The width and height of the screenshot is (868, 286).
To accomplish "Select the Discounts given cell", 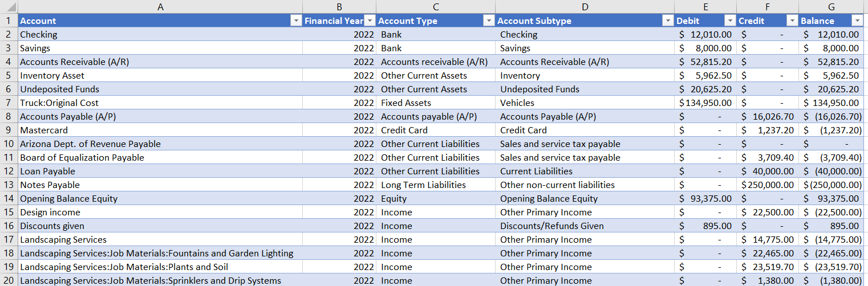I will [x=160, y=226].
